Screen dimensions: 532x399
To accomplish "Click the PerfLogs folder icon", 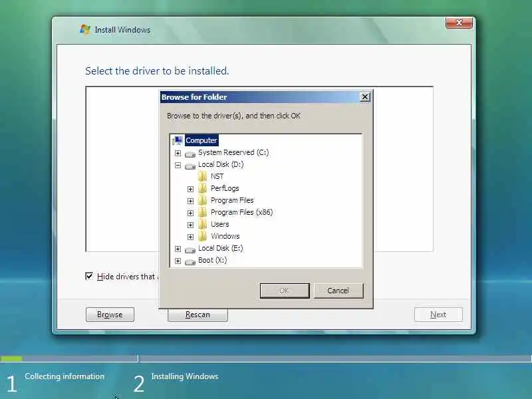I will [x=203, y=188].
